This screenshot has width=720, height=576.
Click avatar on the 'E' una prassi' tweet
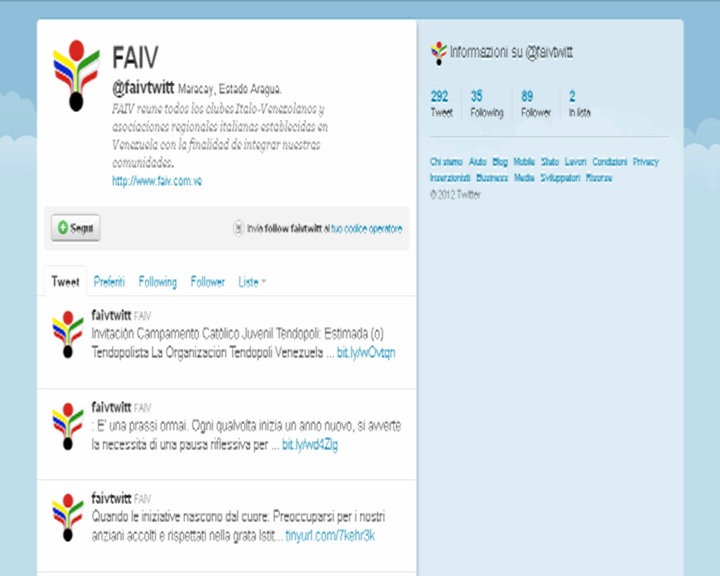coord(68,426)
